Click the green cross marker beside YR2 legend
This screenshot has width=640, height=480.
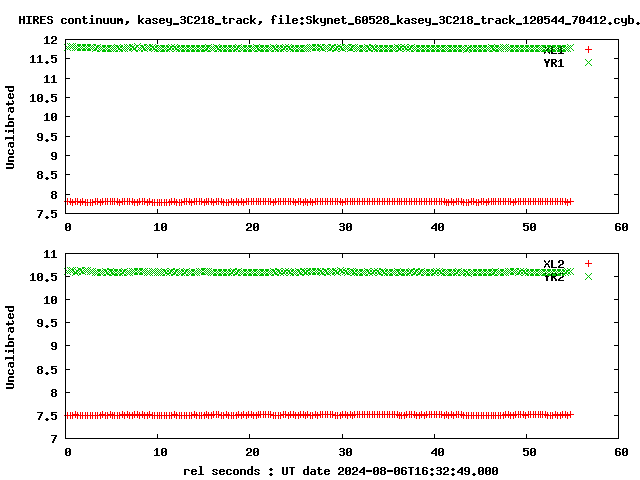point(588,277)
